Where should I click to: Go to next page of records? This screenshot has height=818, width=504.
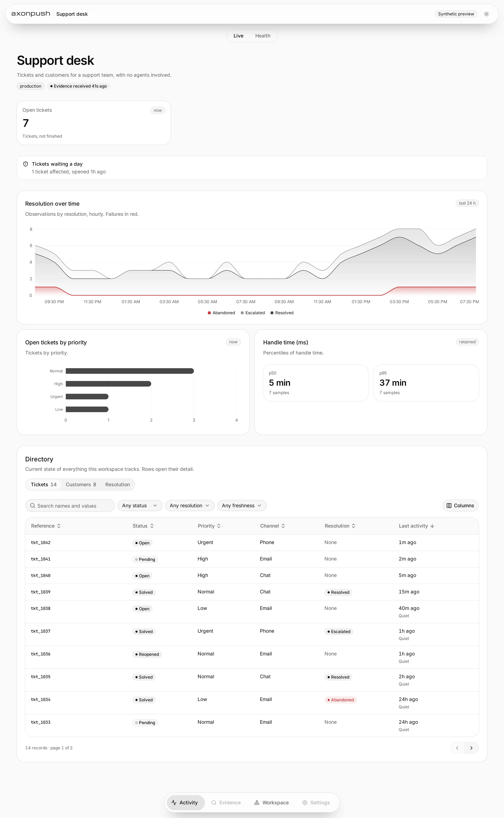point(471,748)
